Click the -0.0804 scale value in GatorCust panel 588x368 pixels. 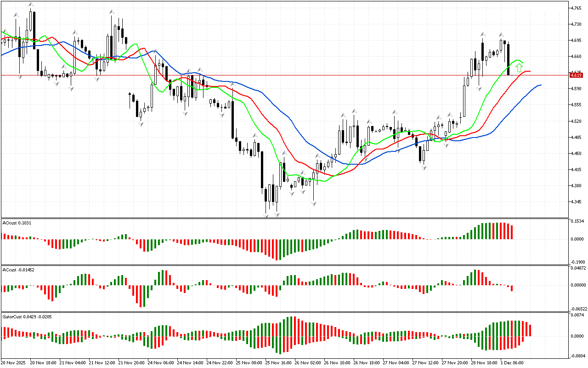pyautogui.click(x=577, y=356)
